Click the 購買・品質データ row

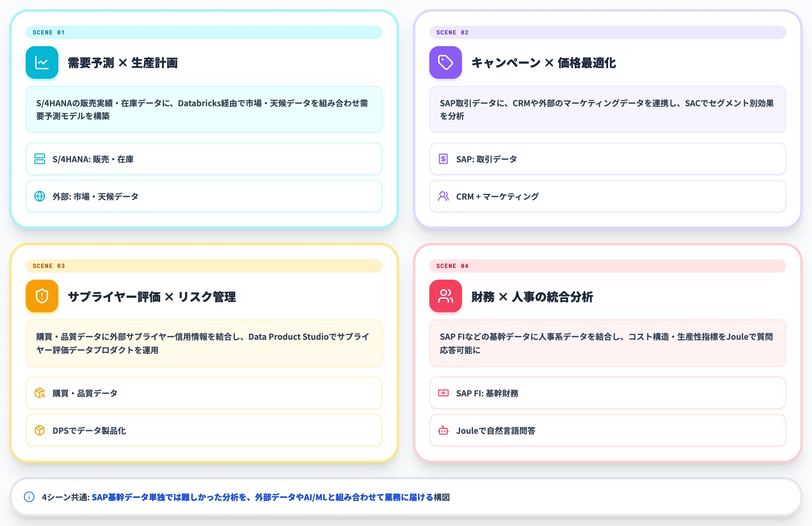[204, 393]
